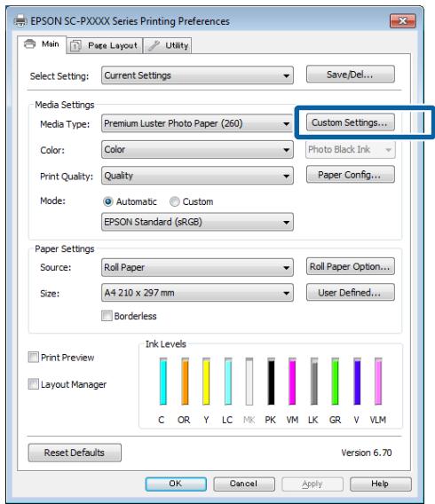This screenshot has width=435, height=504.
Task: Open the Page Layout tab
Action: 105,45
